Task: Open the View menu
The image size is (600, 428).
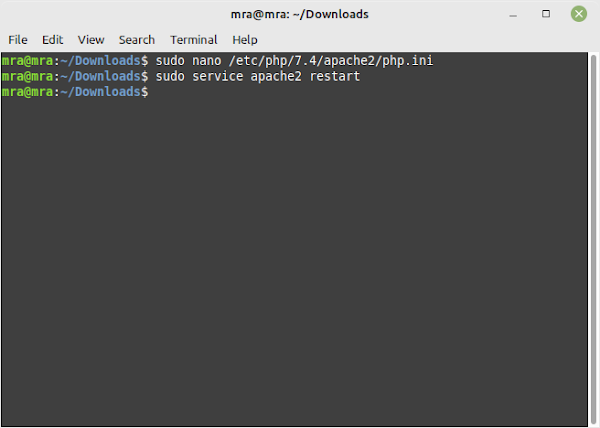Action: click(x=91, y=40)
